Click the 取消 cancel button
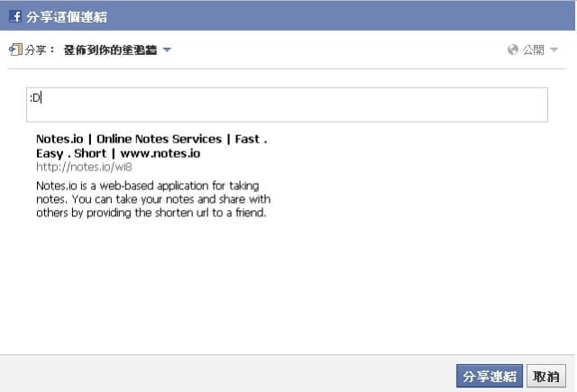Screen dimensions: 577x392 click(546, 376)
